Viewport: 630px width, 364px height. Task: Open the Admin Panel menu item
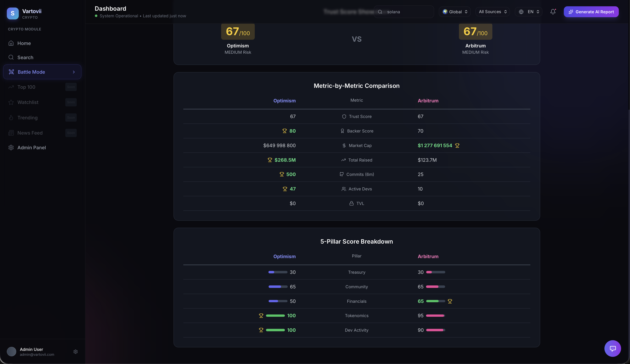point(32,148)
